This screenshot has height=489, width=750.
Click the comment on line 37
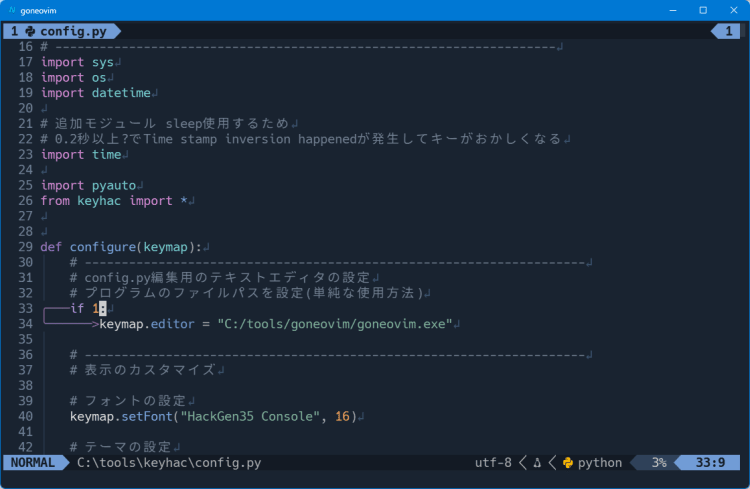click(x=143, y=370)
